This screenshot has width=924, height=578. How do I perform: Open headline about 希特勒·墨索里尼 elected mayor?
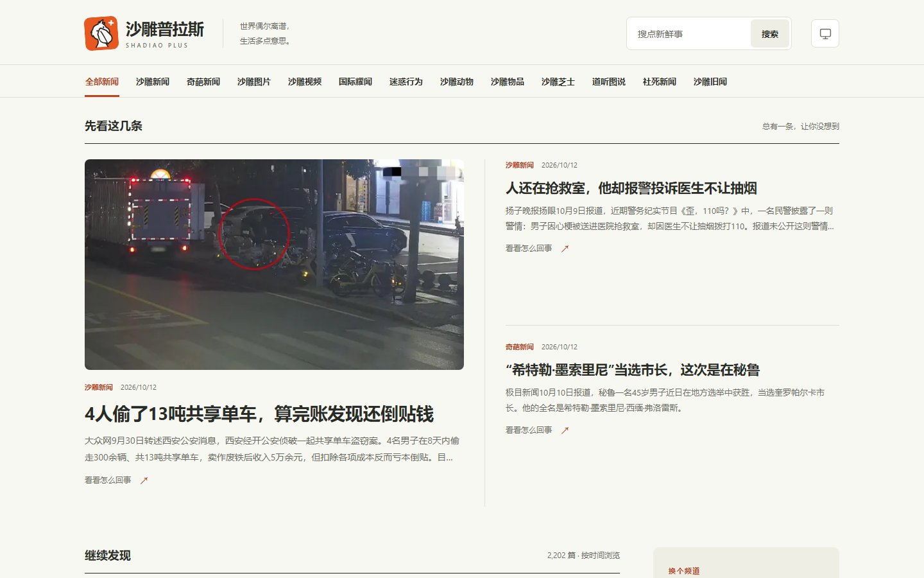633,370
